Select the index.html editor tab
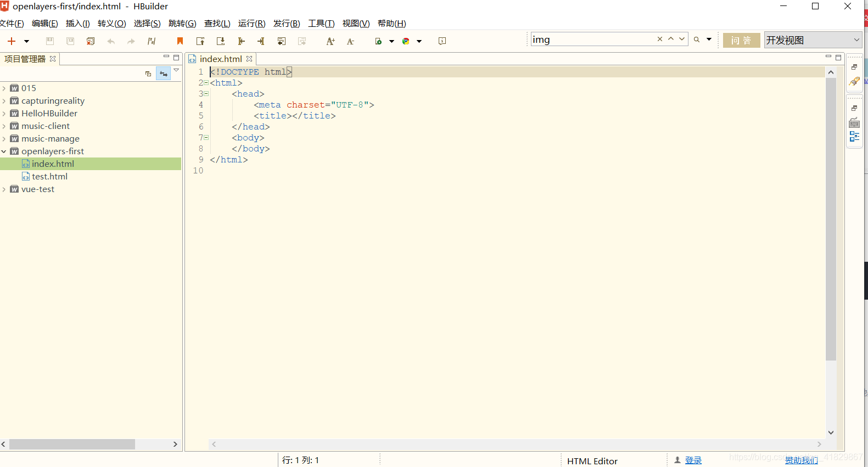The height and width of the screenshot is (467, 868). (x=220, y=59)
